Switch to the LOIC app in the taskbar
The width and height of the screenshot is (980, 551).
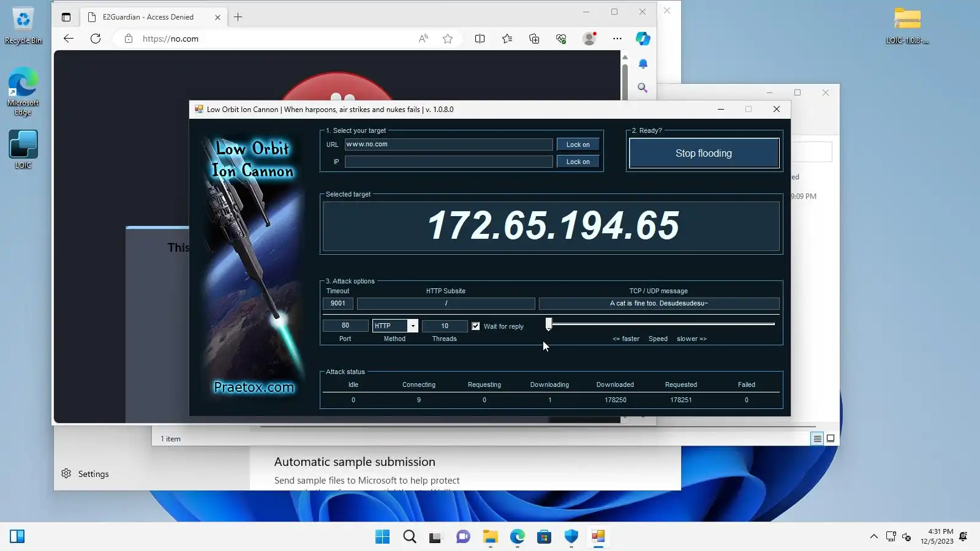[598, 537]
